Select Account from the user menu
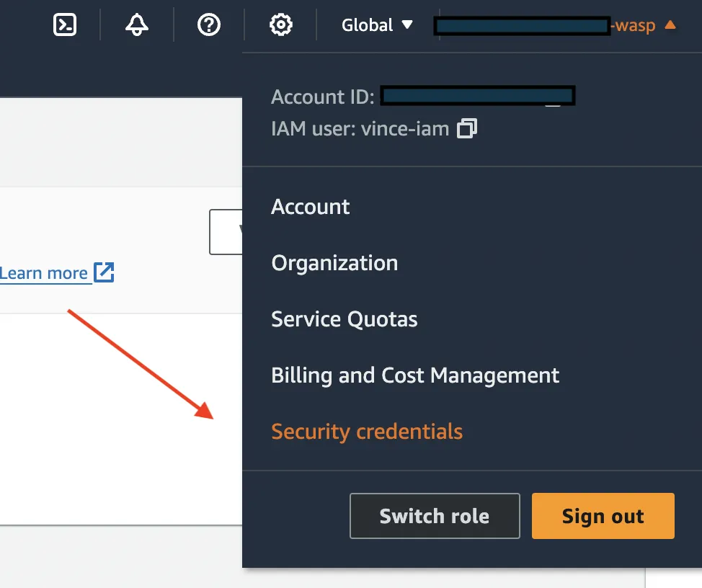 pos(311,207)
